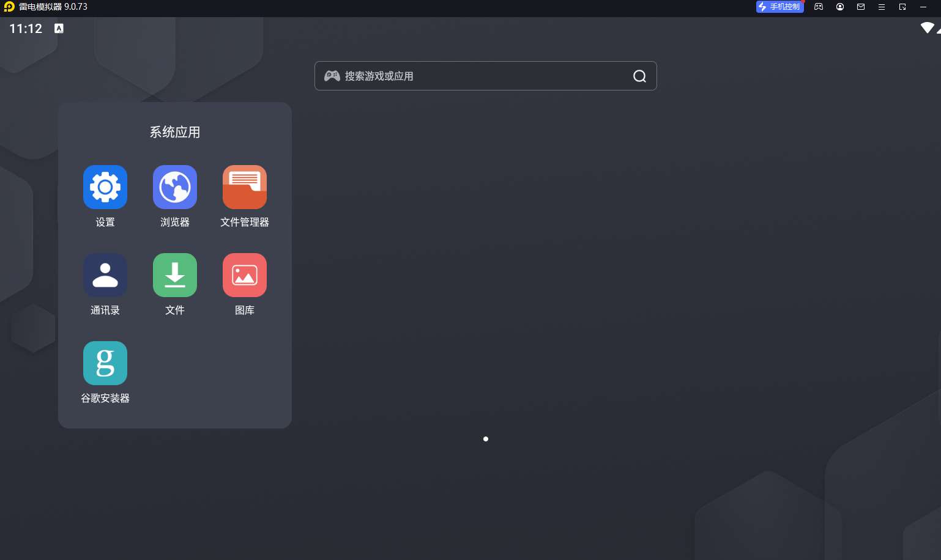Open the green 文件 downloads app
The width and height of the screenshot is (941, 560).
175,275
